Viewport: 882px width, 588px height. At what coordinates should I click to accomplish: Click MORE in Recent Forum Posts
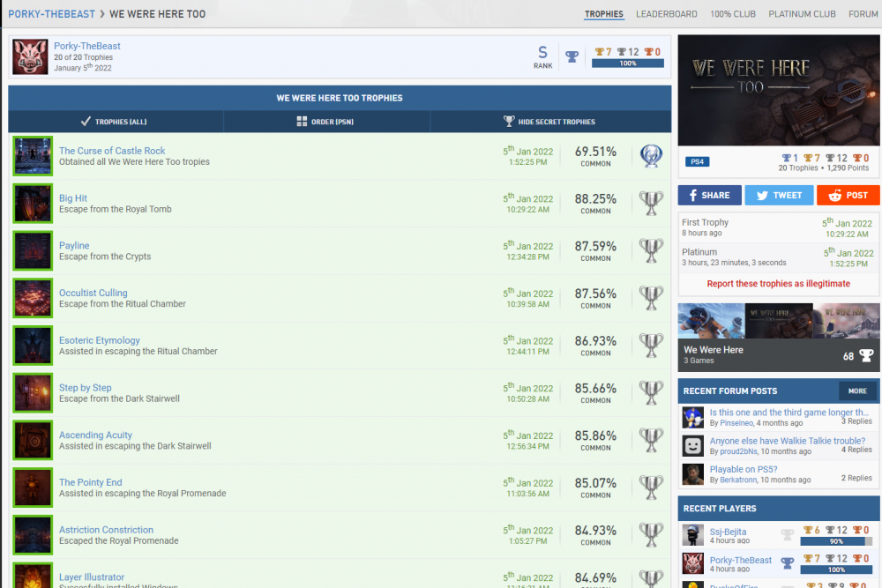[857, 391]
